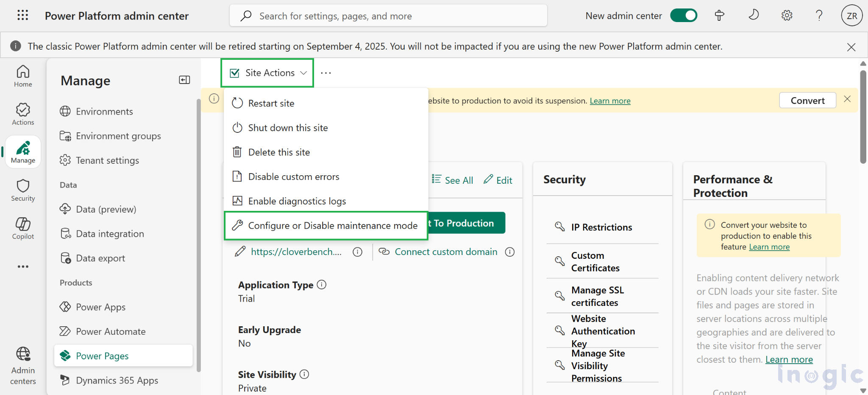Show more left rail items ellipsis
Image resolution: width=868 pixels, height=395 pixels.
coord(23,266)
